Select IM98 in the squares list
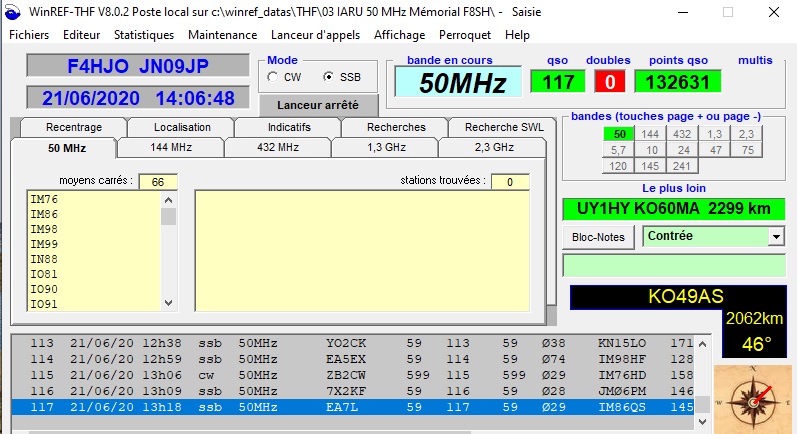 [x=94, y=229]
